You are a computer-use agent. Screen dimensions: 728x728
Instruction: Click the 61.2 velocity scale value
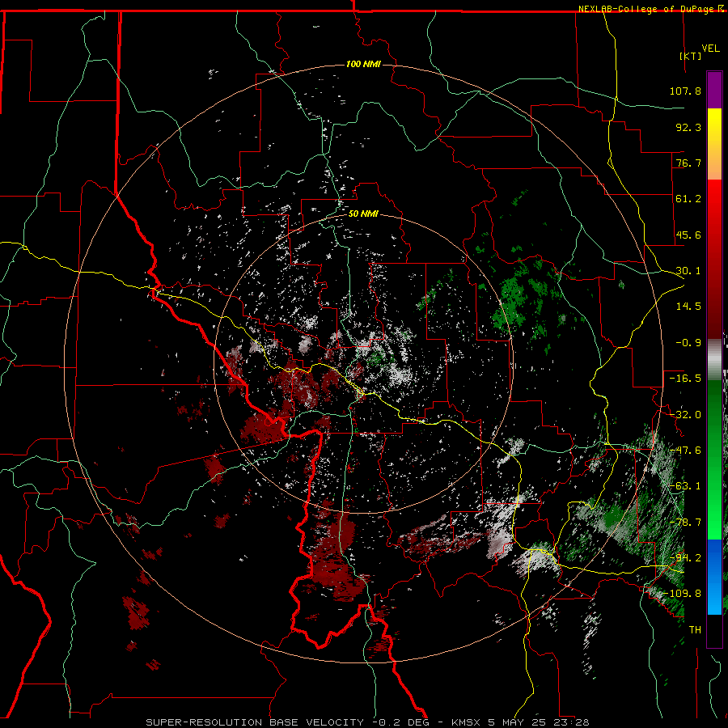coord(688,199)
